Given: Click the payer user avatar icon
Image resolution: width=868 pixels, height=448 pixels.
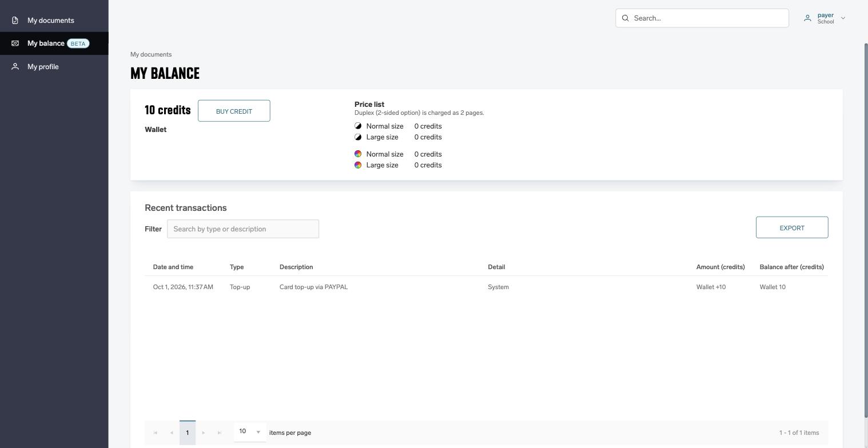Looking at the screenshot, I should [807, 18].
